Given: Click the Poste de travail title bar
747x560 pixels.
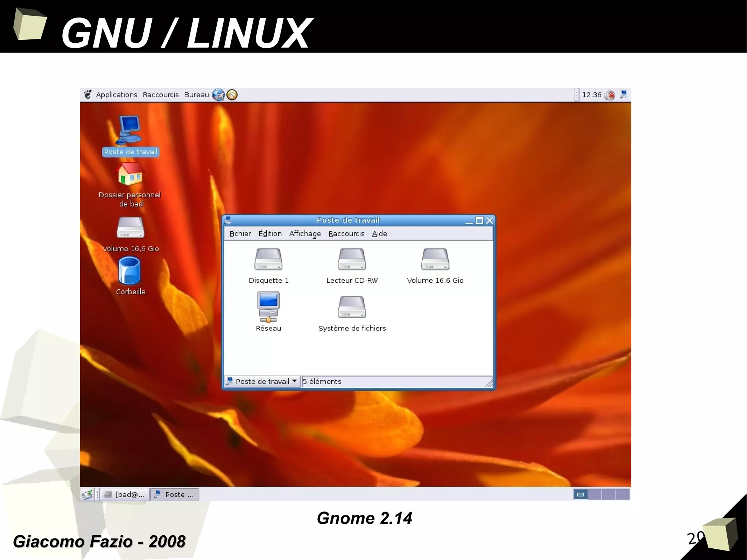Looking at the screenshot, I should tap(348, 220).
